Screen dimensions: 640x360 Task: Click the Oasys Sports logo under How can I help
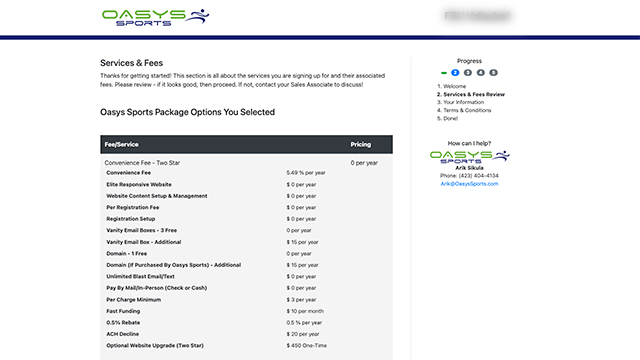pyautogui.click(x=469, y=157)
